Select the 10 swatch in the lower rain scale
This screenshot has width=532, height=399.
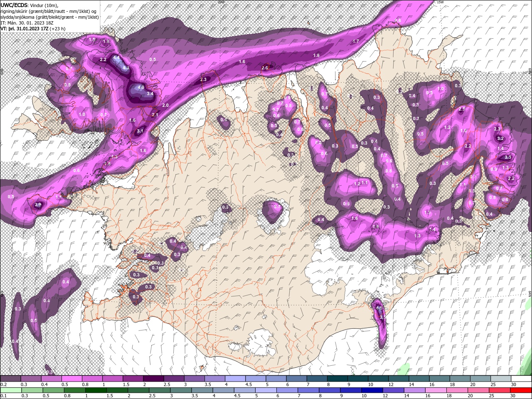[x=372, y=390]
